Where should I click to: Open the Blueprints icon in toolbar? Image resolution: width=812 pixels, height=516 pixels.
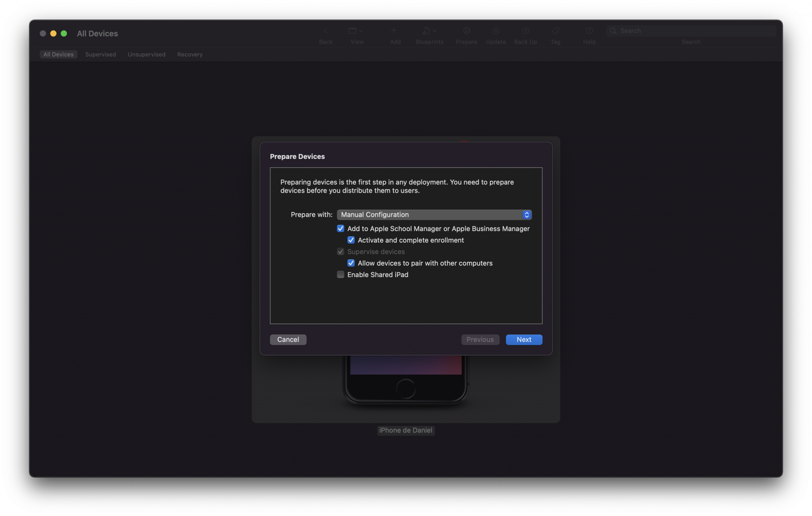427,31
